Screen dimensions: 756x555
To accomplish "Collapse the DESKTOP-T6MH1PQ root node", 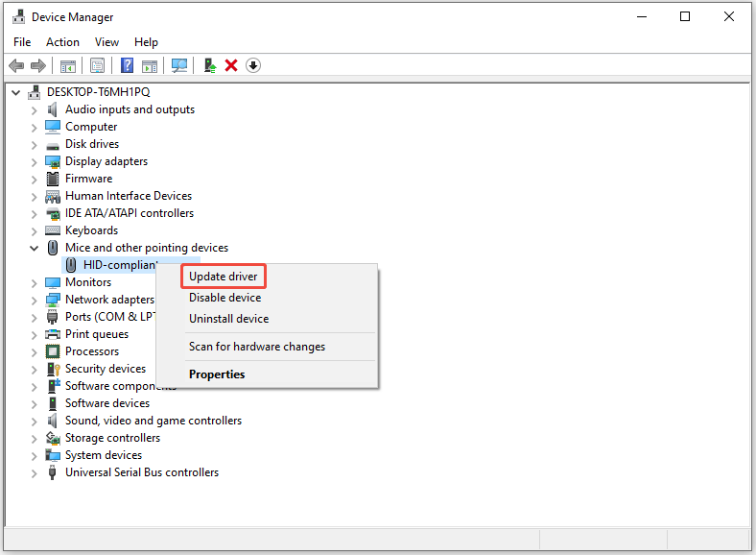I will [16, 92].
